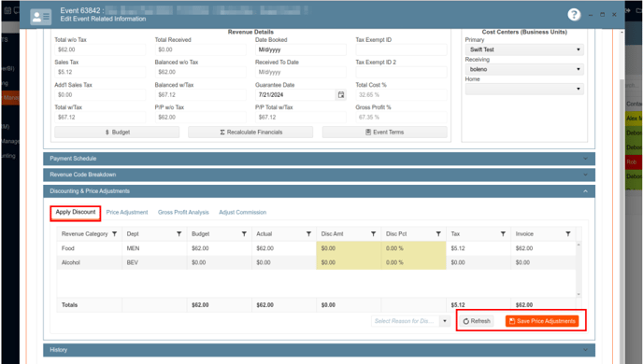This screenshot has width=643, height=364.
Task: Edit Disc Amt cell for Food row
Action: tap(349, 248)
